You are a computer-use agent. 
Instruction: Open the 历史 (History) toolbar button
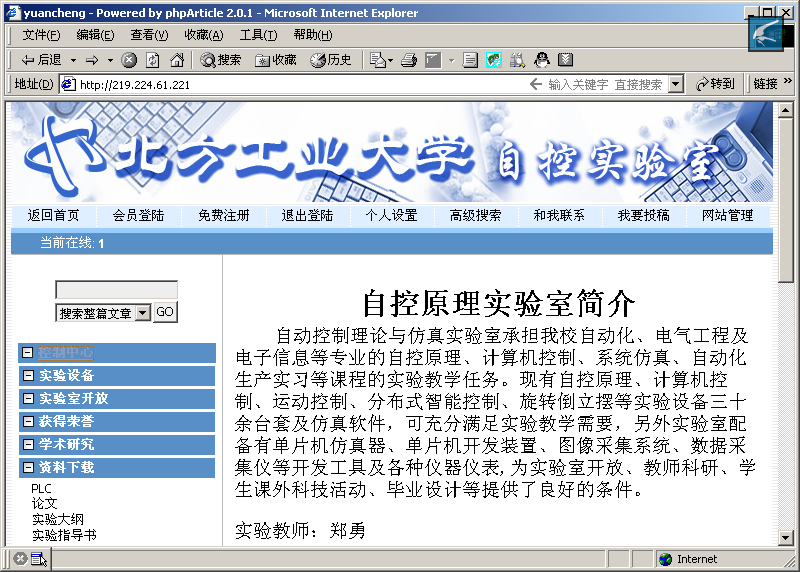330,60
